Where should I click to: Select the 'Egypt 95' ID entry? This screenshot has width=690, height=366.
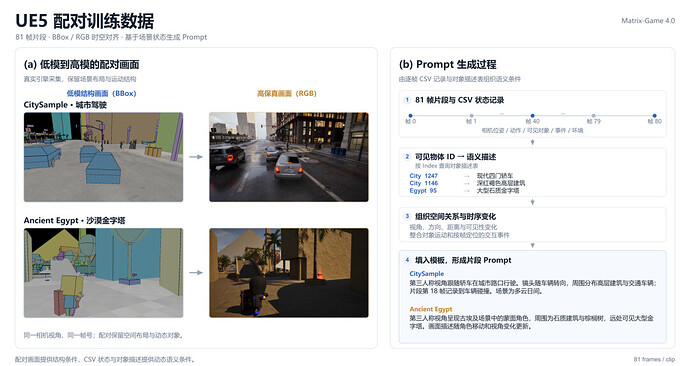(423, 190)
